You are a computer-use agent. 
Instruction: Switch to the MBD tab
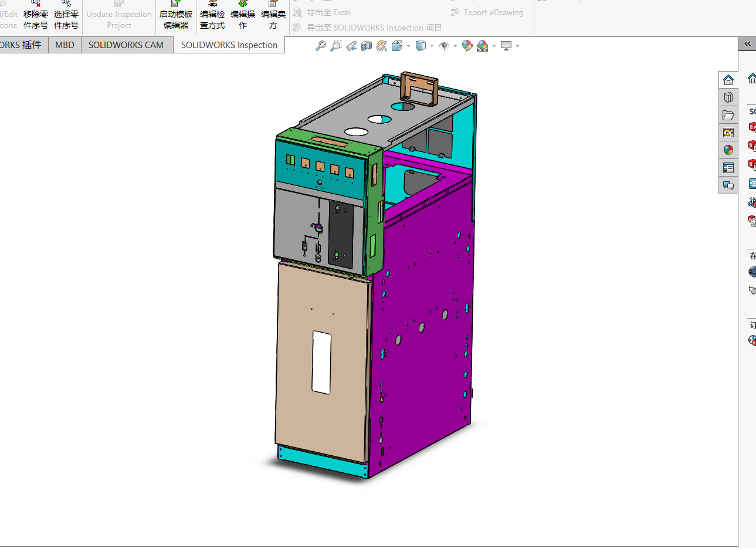pos(65,45)
